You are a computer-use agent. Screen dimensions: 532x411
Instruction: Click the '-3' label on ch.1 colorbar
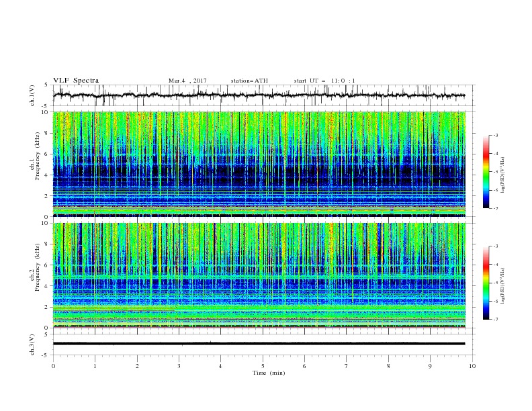click(496, 135)
